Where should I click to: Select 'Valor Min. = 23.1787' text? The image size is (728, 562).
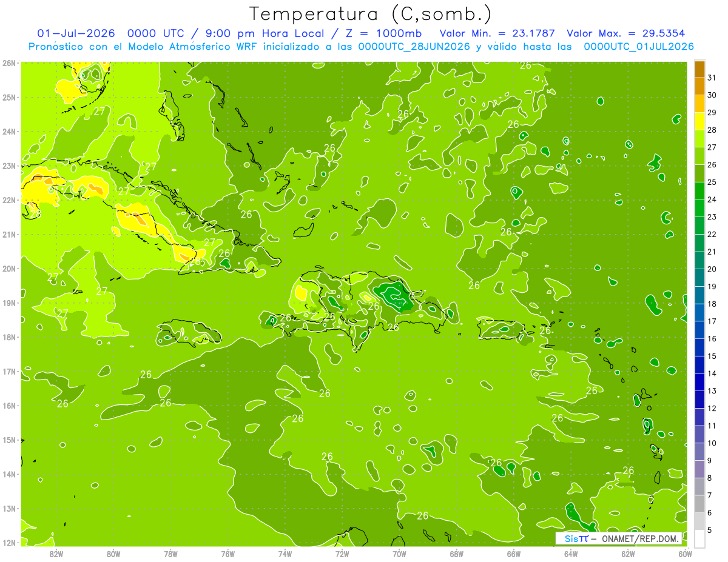pyautogui.click(x=497, y=33)
